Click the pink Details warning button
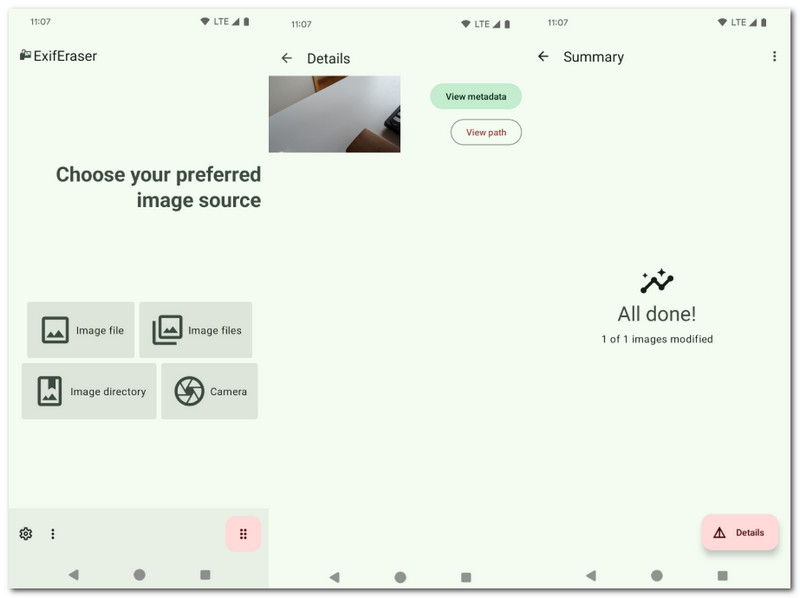Image resolution: width=800 pixels, height=598 pixels. [x=740, y=532]
